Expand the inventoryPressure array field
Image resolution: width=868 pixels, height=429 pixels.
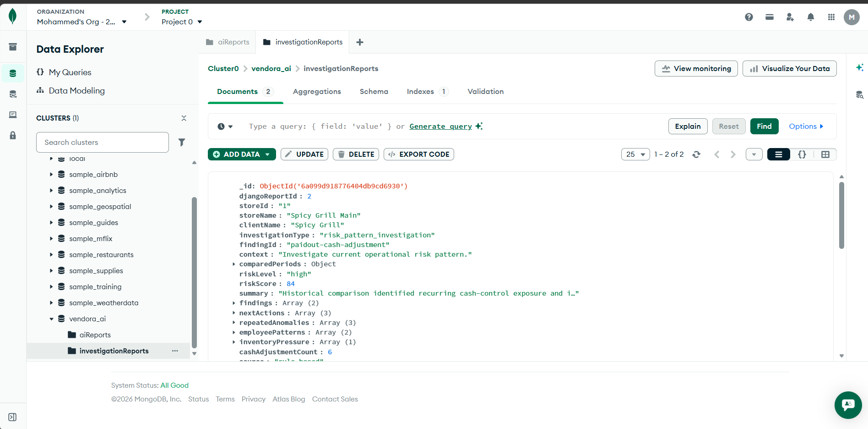point(234,342)
